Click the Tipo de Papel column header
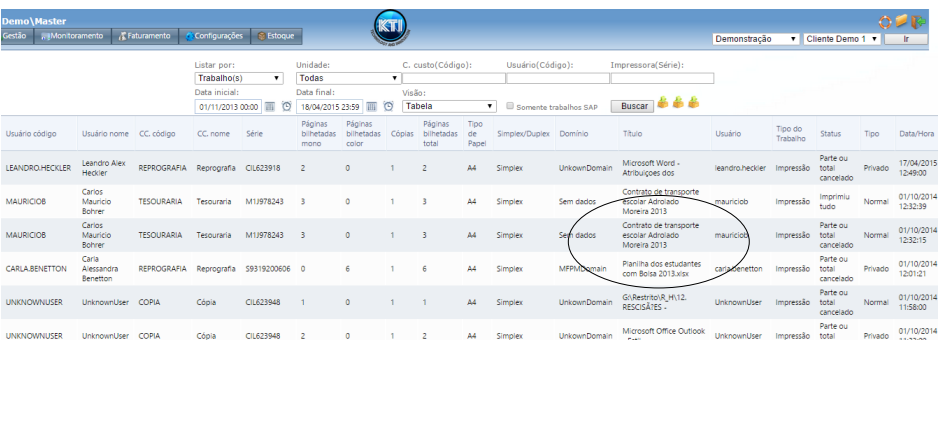Image resolution: width=943 pixels, height=435 pixels. click(x=475, y=134)
